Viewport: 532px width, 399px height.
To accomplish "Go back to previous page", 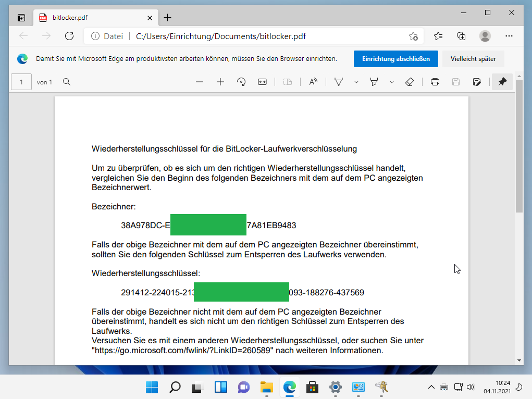I will click(x=23, y=36).
